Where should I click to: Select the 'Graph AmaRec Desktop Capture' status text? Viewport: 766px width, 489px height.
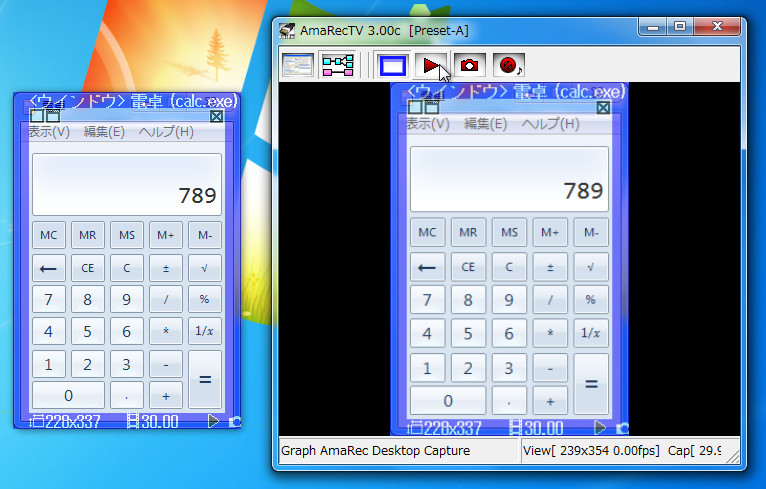click(x=375, y=450)
